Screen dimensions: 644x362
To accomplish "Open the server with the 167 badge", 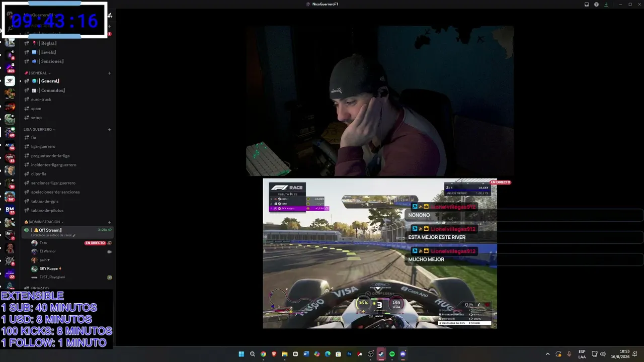I will (x=10, y=196).
